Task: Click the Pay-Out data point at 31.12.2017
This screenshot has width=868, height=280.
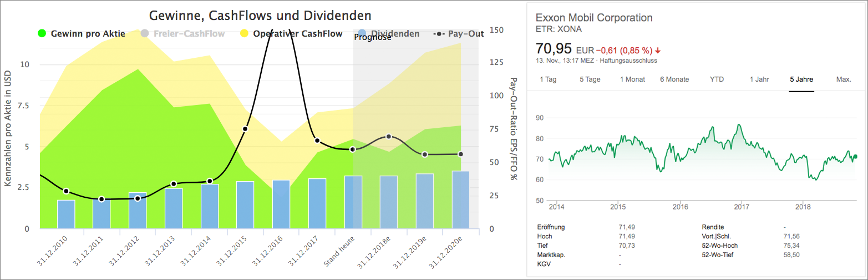Action: pyautogui.click(x=317, y=141)
